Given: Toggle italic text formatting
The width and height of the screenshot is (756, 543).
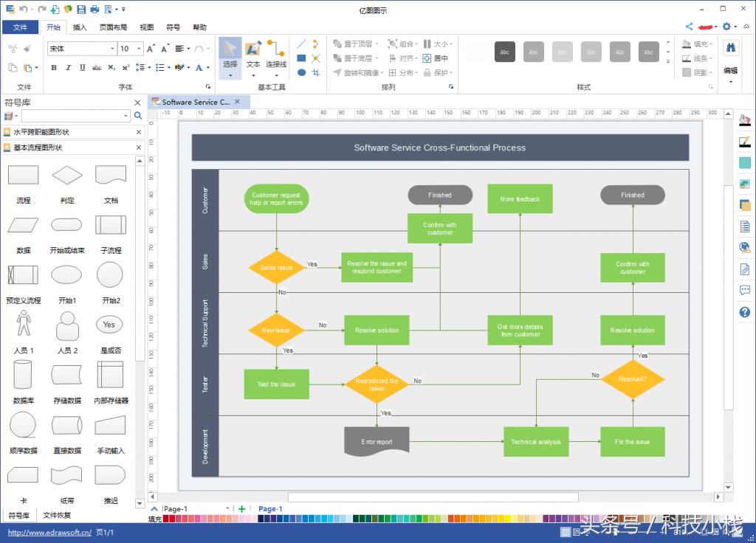Looking at the screenshot, I should point(68,68).
